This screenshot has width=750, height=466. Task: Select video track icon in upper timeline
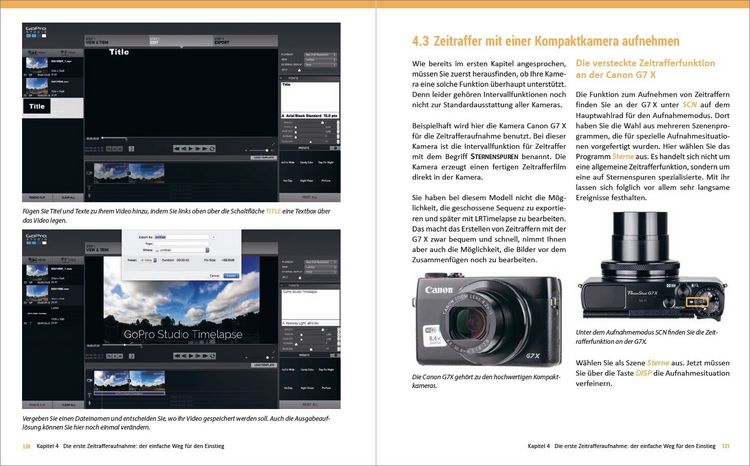click(90, 173)
